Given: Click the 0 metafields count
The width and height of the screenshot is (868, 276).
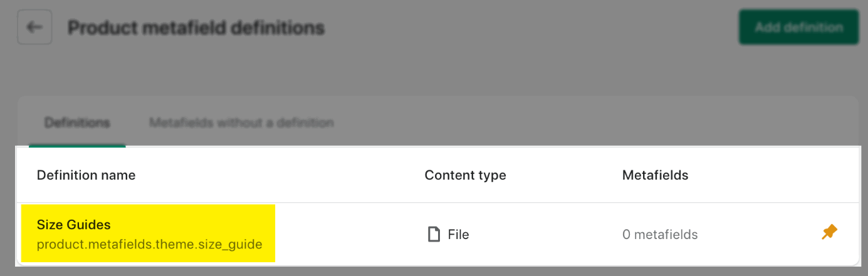Looking at the screenshot, I should tap(660, 235).
